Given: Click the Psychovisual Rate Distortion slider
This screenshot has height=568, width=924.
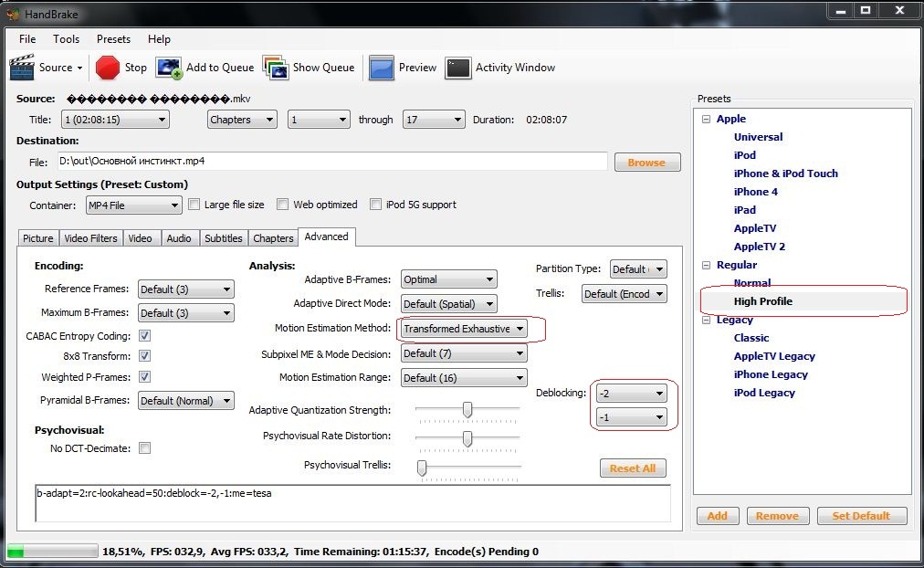Looking at the screenshot, I should 467,438.
